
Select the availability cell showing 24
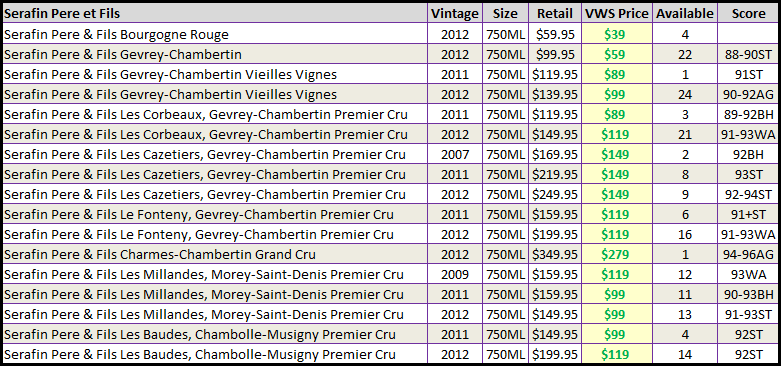(x=685, y=94)
